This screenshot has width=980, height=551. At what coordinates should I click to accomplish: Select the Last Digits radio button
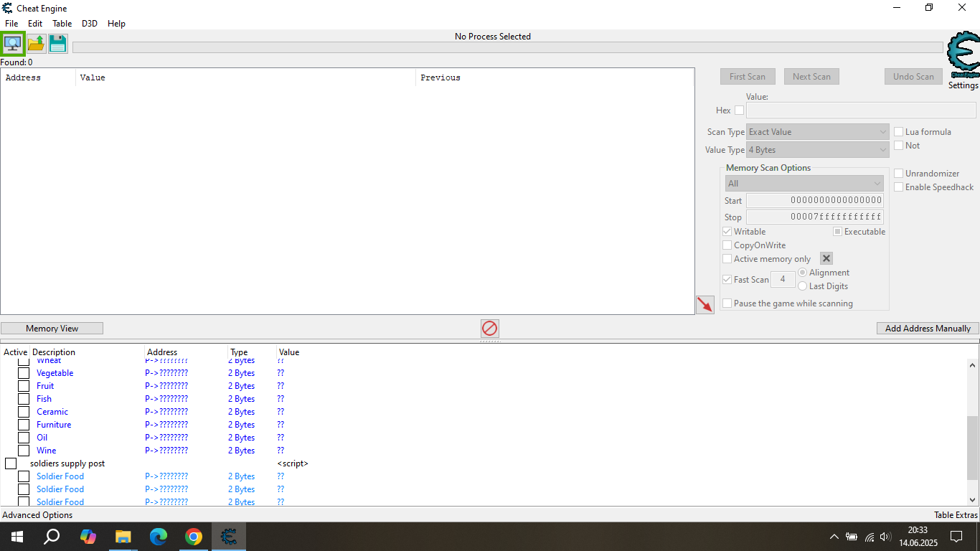802,286
